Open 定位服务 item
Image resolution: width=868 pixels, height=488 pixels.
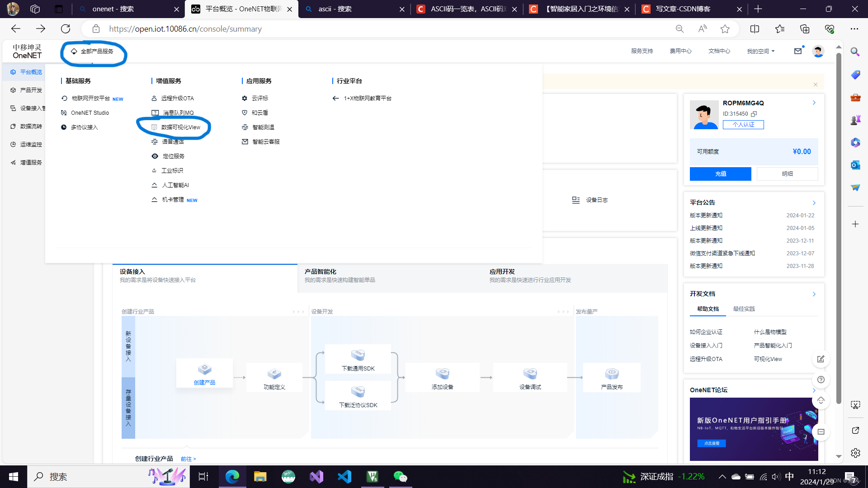(168, 156)
